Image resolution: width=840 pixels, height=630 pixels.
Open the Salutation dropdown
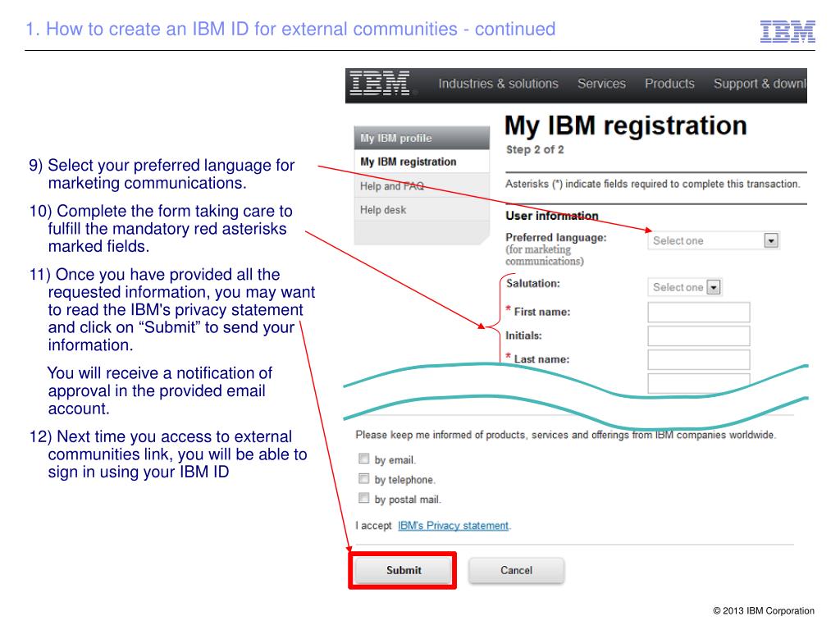coord(684,287)
